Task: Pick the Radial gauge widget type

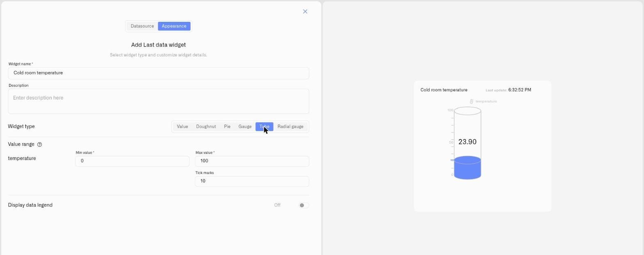Action: 290,127
